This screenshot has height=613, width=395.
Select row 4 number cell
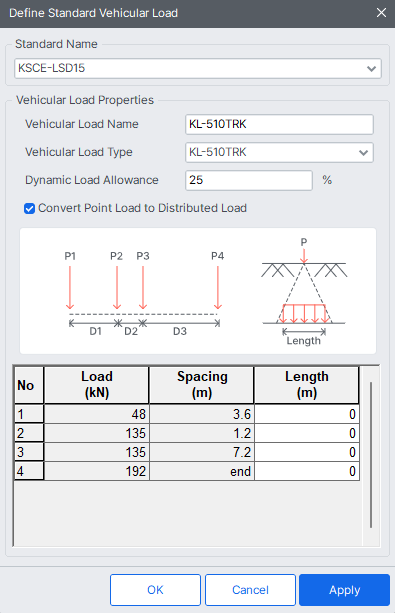click(29, 471)
